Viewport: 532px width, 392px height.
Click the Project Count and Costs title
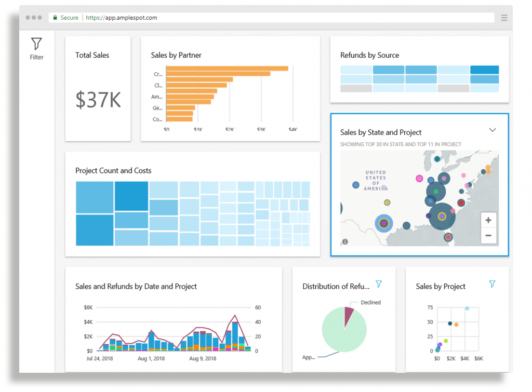point(113,171)
